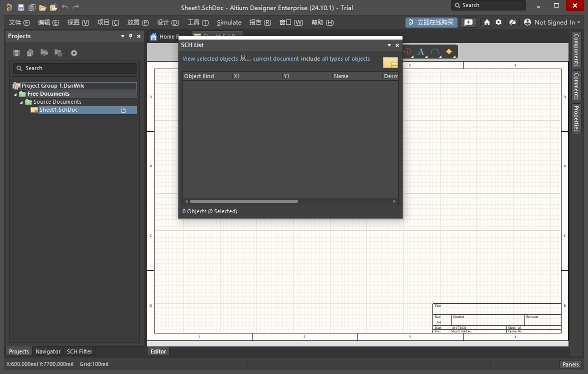Open the Components side panel tab
This screenshot has height=374, width=588.
click(x=576, y=50)
